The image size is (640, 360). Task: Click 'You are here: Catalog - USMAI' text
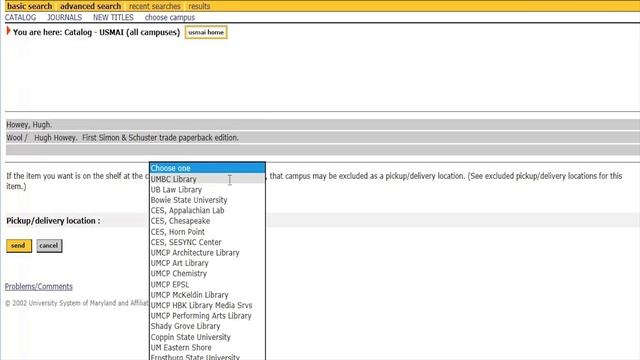point(96,32)
